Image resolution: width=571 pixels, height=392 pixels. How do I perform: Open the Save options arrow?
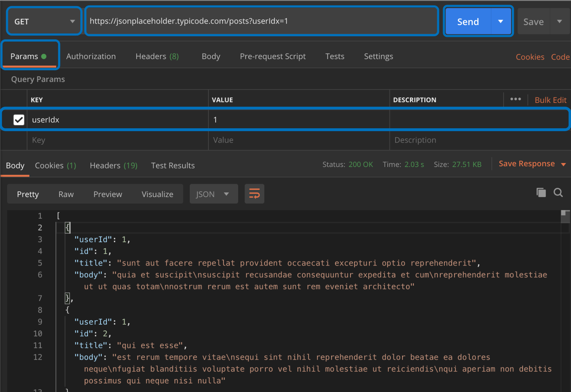560,21
